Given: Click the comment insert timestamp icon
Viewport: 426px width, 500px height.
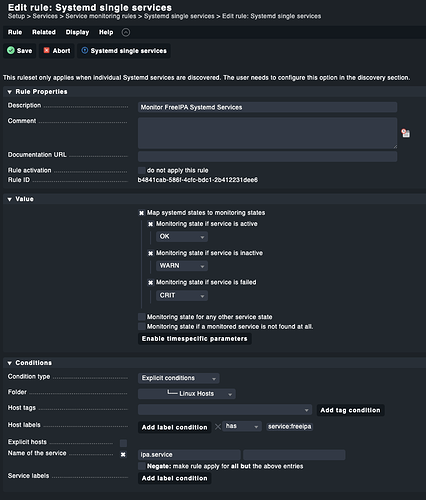Looking at the screenshot, I should pyautogui.click(x=405, y=133).
